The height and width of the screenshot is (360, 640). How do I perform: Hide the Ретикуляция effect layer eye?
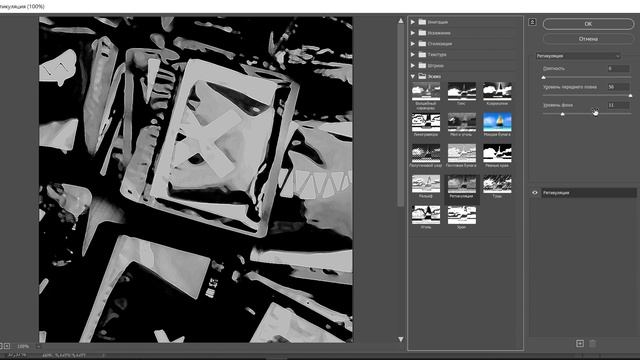[x=535, y=193]
